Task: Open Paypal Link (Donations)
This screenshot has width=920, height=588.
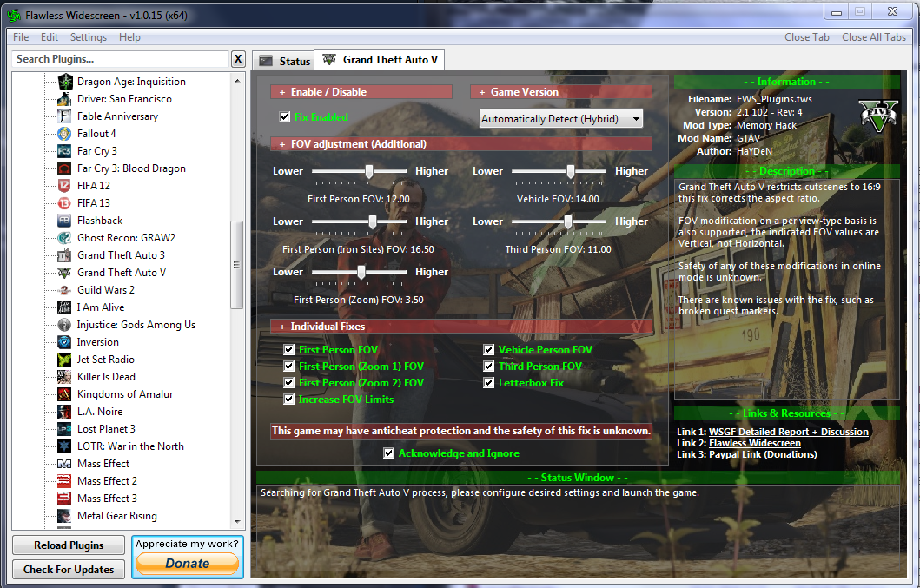Action: pyautogui.click(x=763, y=454)
